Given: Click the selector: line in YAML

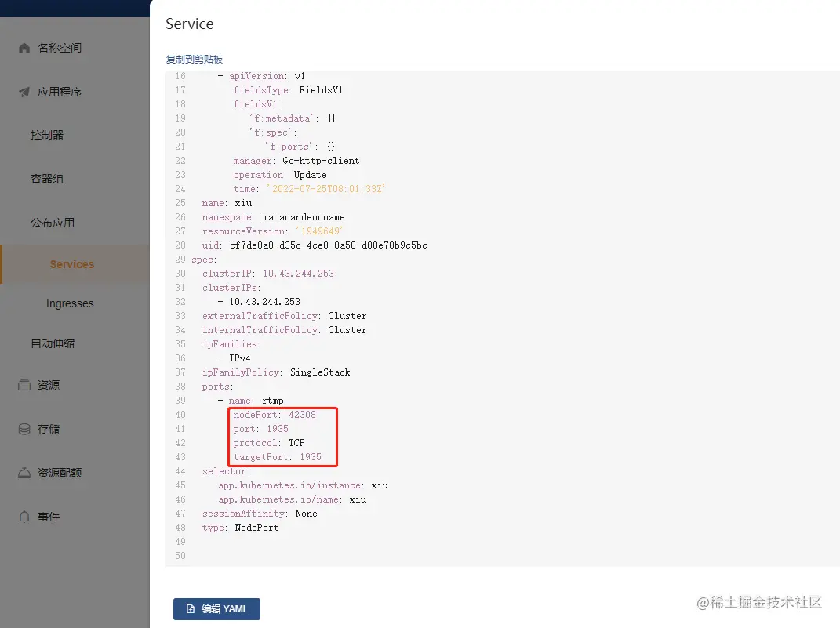Looking at the screenshot, I should pyautogui.click(x=226, y=471).
